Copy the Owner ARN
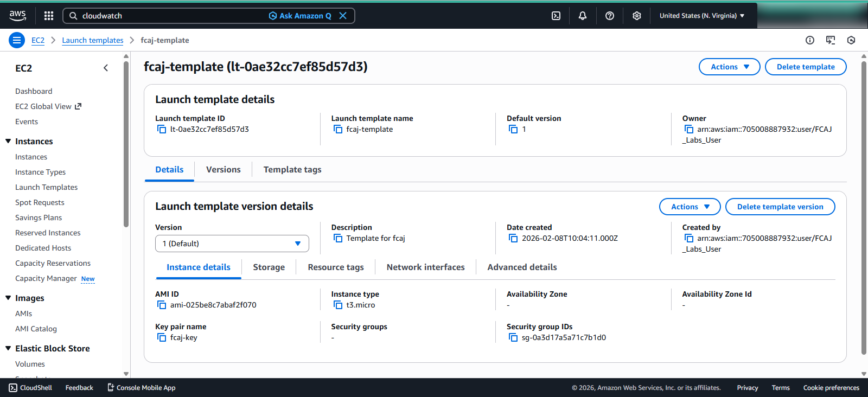 tap(689, 129)
